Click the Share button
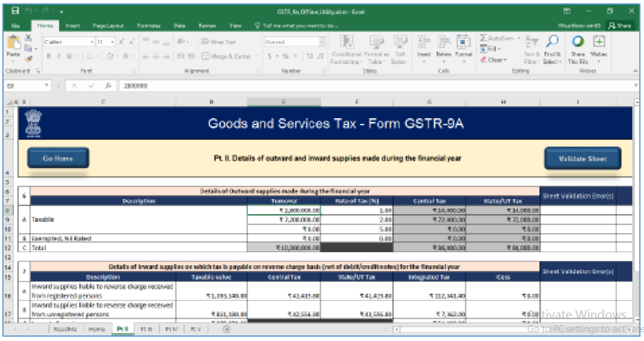 [x=620, y=25]
